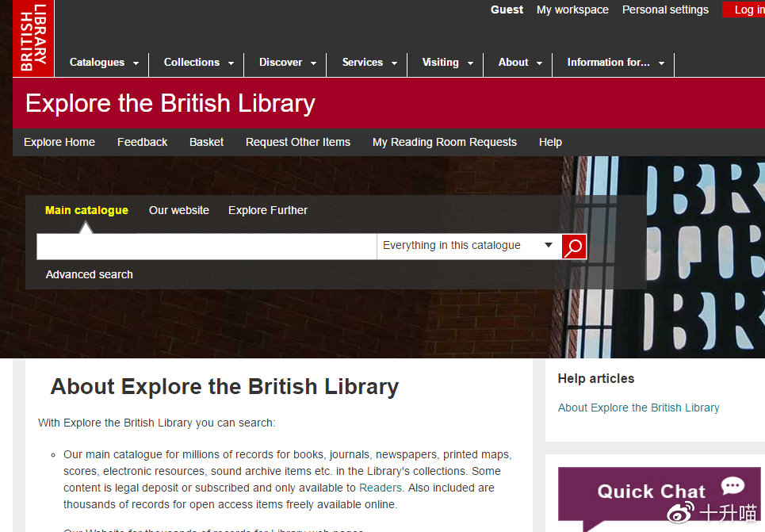Switch to the Explore Further tab
This screenshot has height=532, width=765.
pyautogui.click(x=268, y=210)
